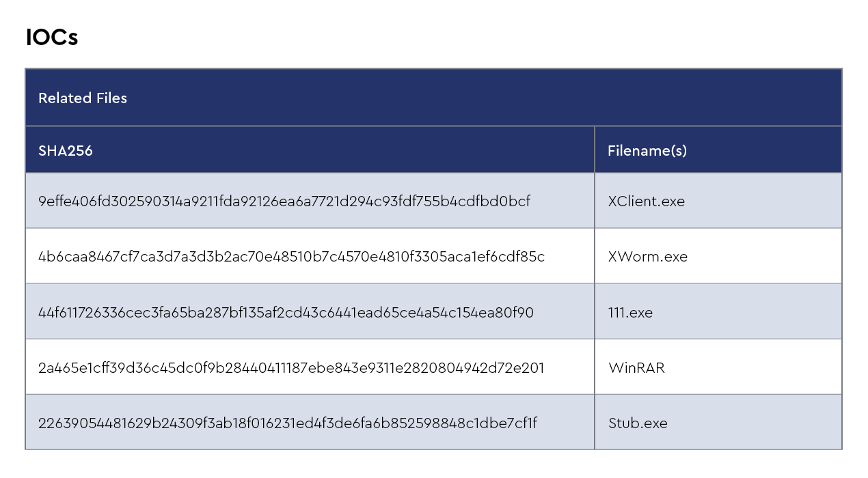The image size is (868, 478).
Task: Click the 111.exe filename cell
Action: 630,313
